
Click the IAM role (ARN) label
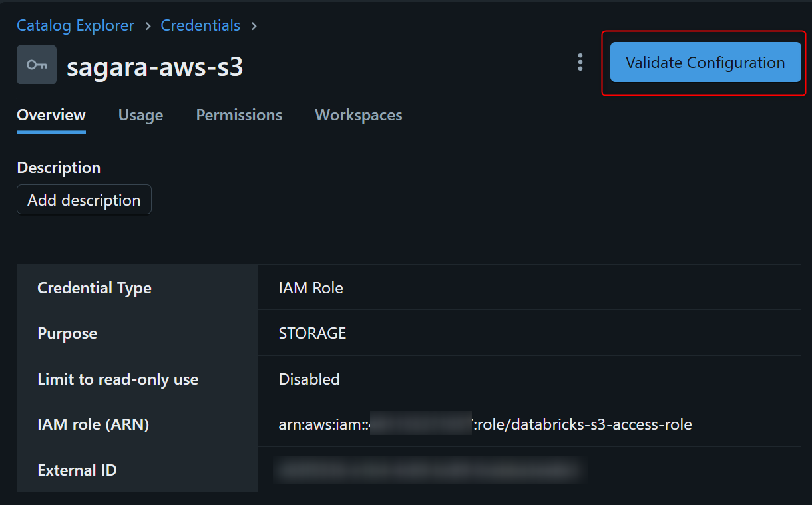click(93, 424)
